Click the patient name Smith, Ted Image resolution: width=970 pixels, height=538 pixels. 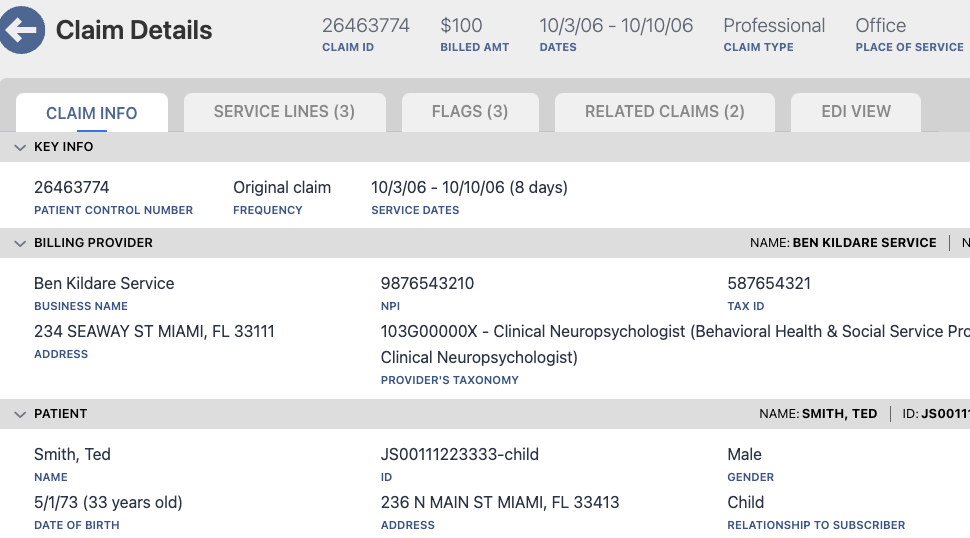point(72,455)
